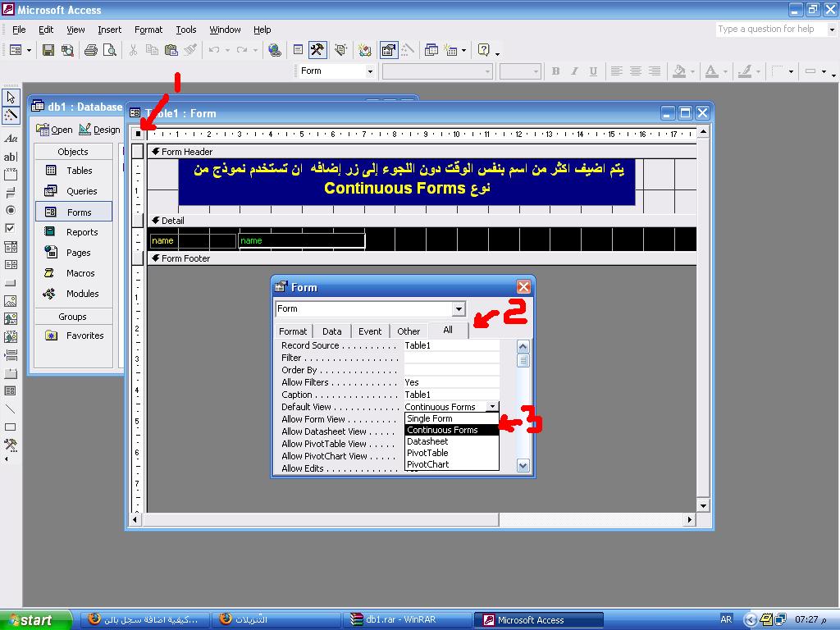This screenshot has width=840, height=630.
Task: Open the Field List toolbar icon
Action: 299,50
